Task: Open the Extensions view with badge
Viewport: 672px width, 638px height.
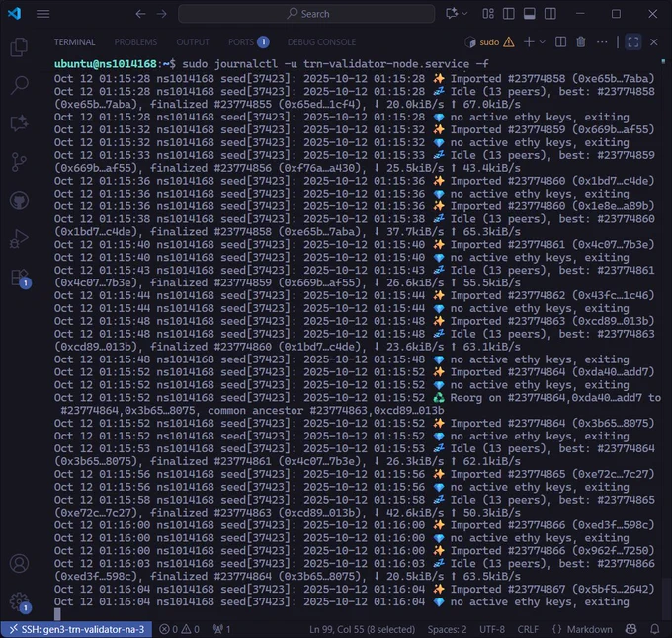Action: 20,278
